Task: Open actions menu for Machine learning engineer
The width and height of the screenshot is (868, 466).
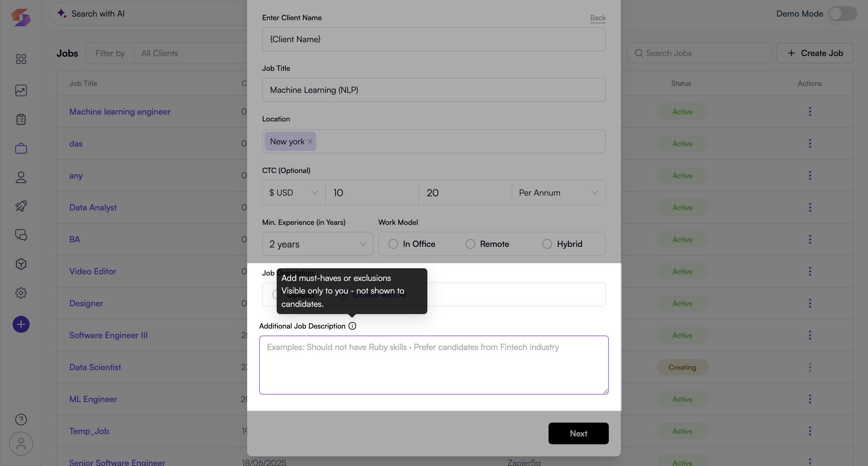Action: pos(810,112)
